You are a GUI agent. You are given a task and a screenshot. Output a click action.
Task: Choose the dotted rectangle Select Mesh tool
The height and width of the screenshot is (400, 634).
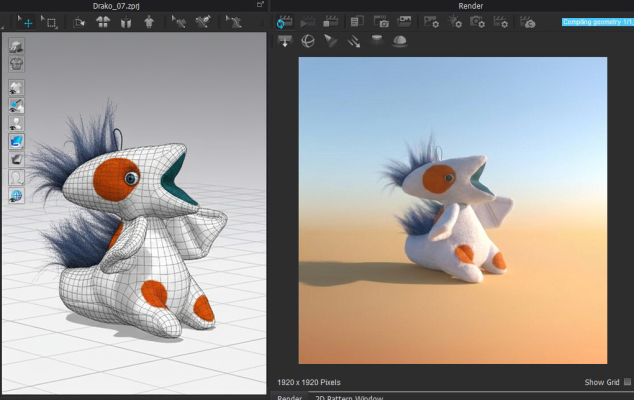pyautogui.click(x=50, y=22)
